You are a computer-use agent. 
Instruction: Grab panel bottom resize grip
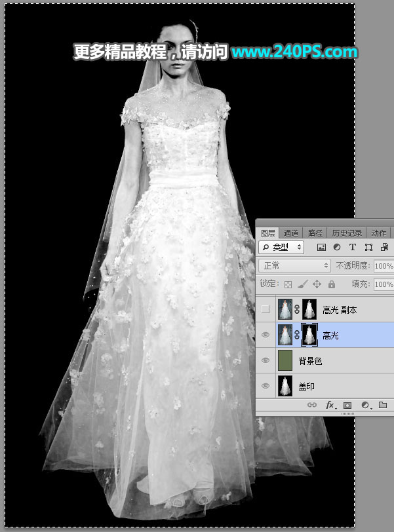point(347,414)
